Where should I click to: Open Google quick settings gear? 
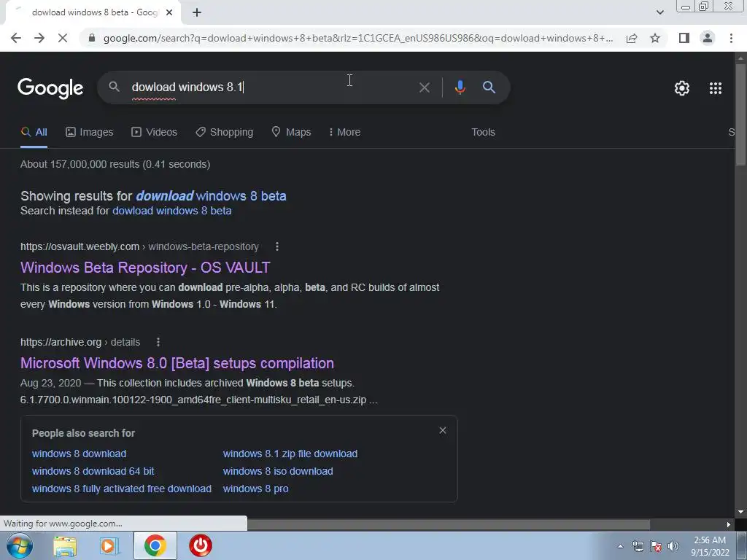tap(682, 88)
